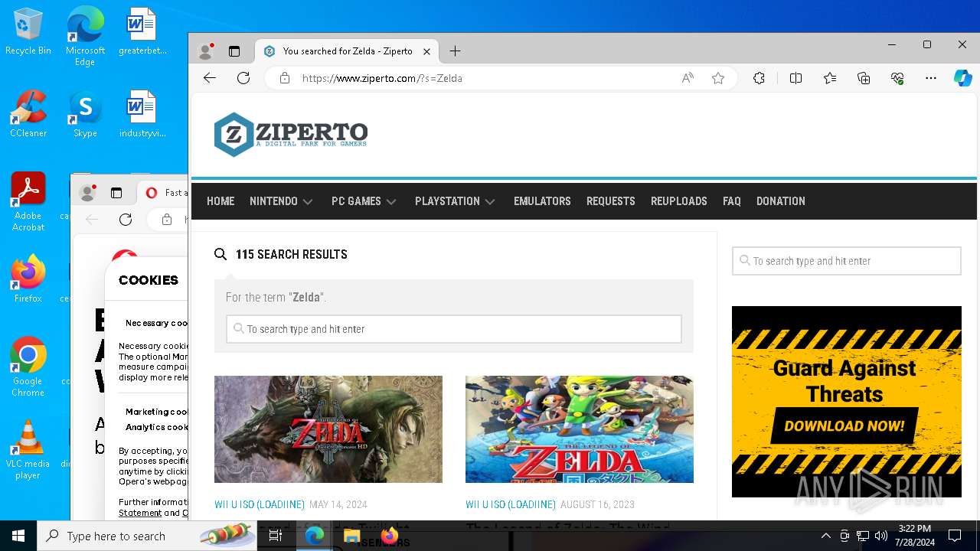Open Edge Extensions puzzle icon
980x551 pixels.
(x=759, y=78)
